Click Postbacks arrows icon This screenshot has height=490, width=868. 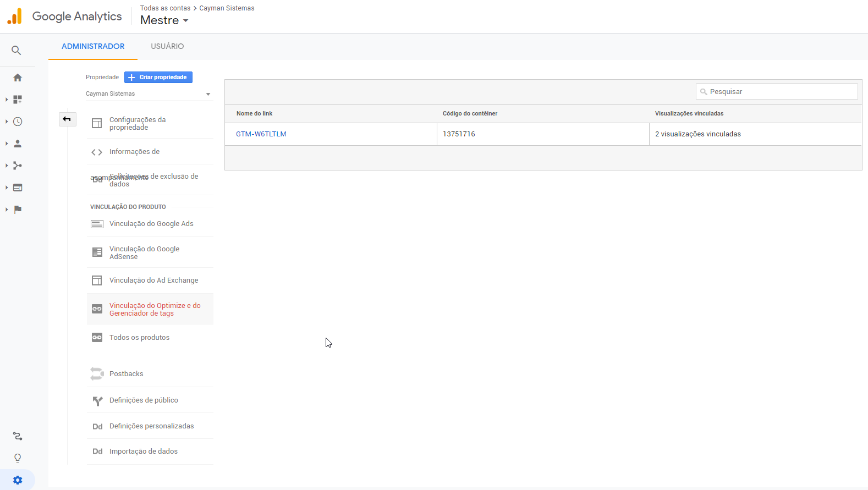(97, 374)
